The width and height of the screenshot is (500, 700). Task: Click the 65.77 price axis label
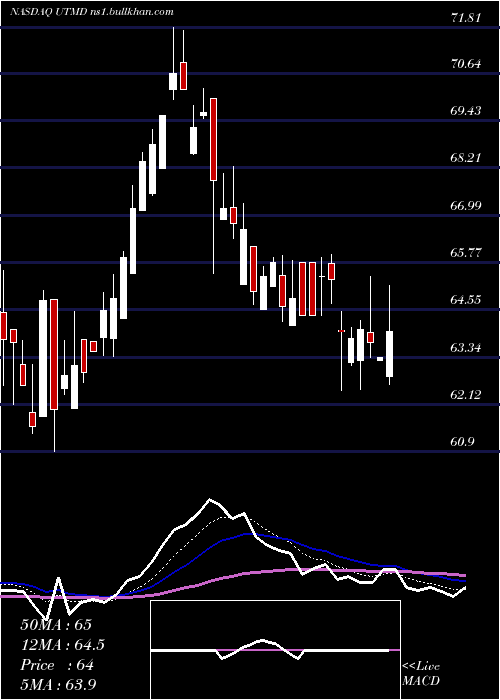466,253
